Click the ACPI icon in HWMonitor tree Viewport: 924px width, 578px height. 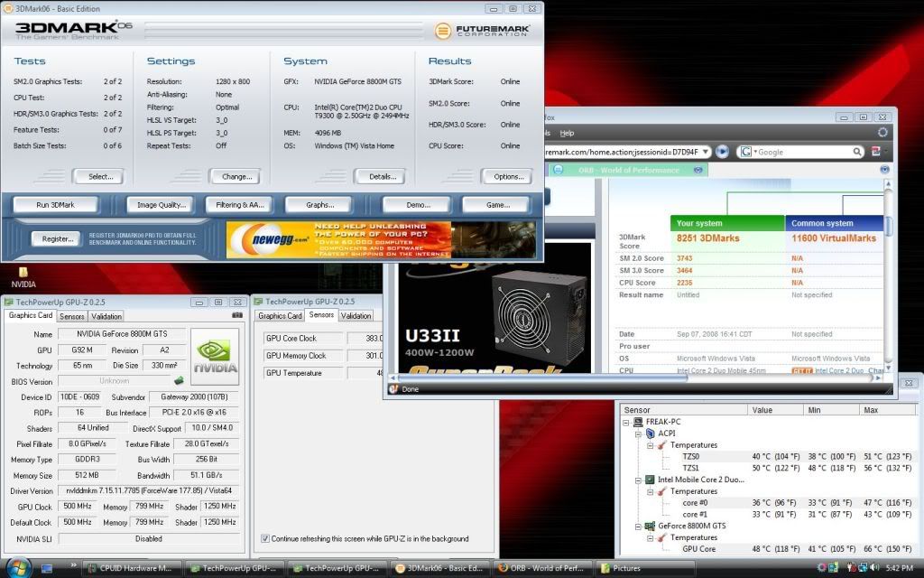coord(650,433)
